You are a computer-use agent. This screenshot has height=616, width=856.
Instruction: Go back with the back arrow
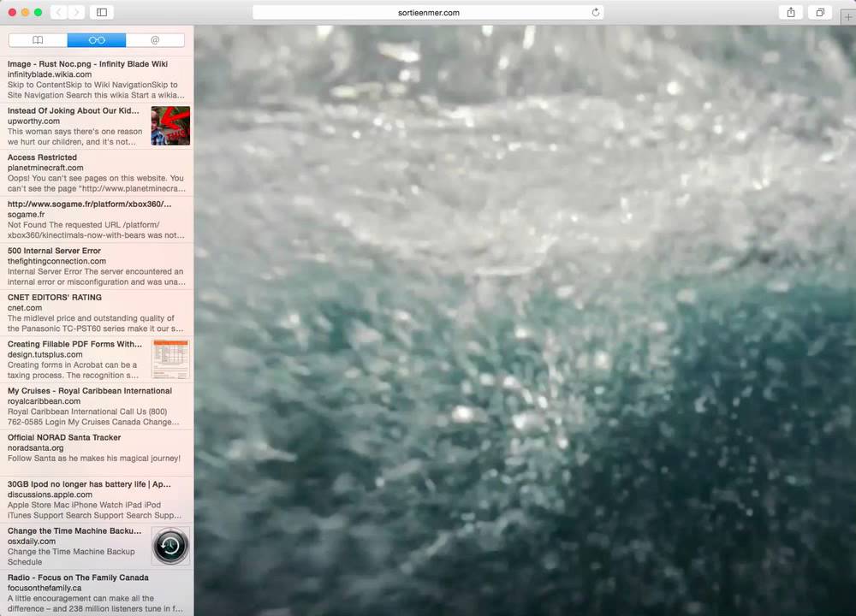click(58, 12)
